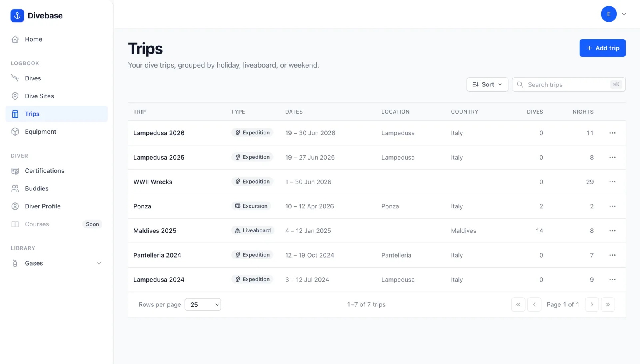Go to first page of trips

tap(518, 304)
